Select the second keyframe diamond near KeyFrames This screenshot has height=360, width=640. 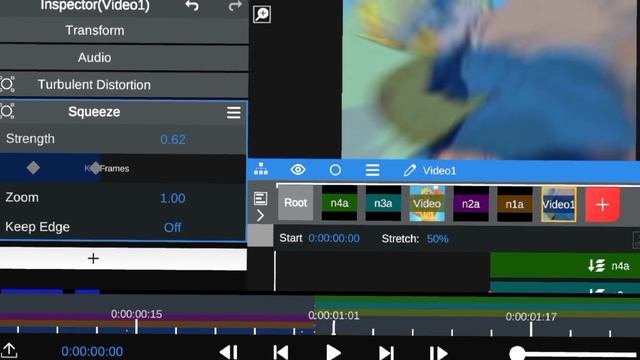(x=95, y=168)
